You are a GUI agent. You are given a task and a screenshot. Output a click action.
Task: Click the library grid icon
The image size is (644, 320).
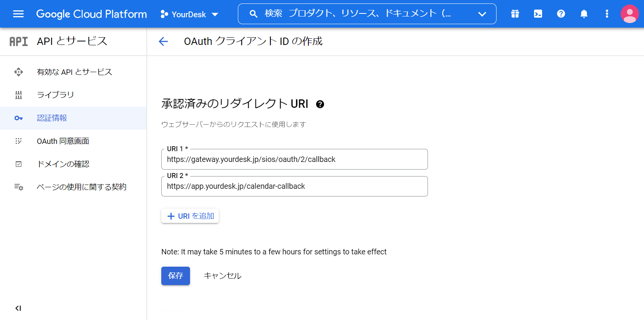[18, 95]
